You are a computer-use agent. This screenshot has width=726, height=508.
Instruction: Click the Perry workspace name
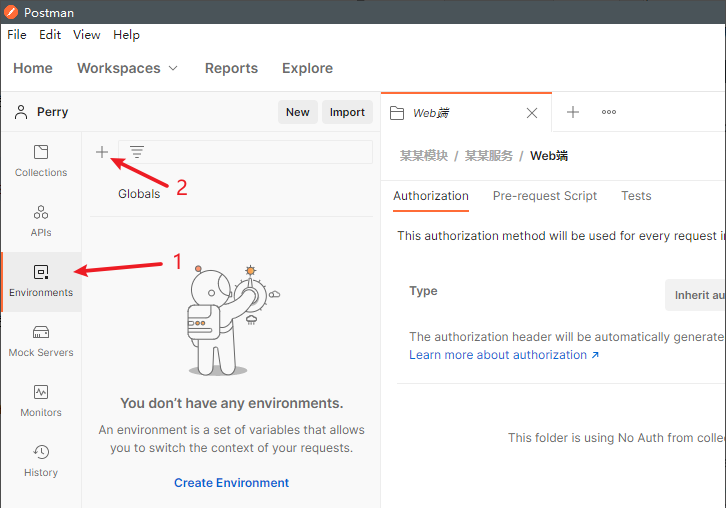(52, 112)
